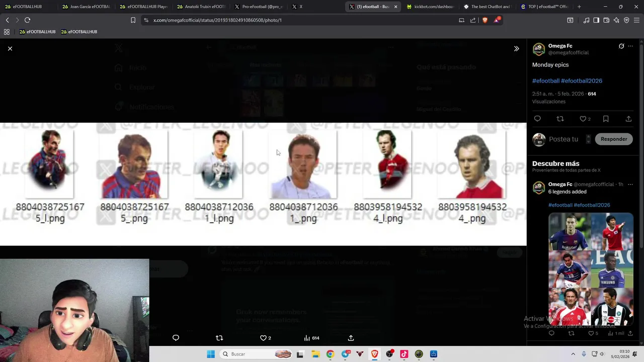This screenshot has width=644, height=362.
Task: Open the 6 legends added image collage
Action: [591, 269]
